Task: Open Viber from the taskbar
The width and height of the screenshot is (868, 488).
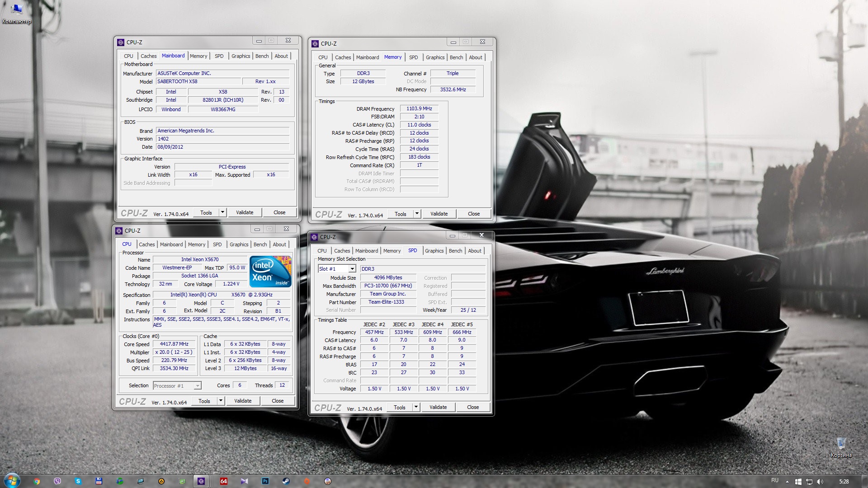Action: click(57, 481)
